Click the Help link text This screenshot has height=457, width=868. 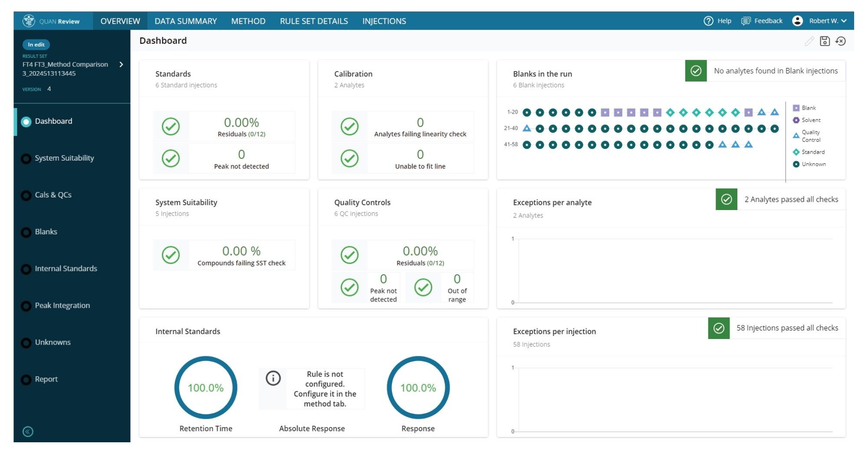pyautogui.click(x=724, y=21)
